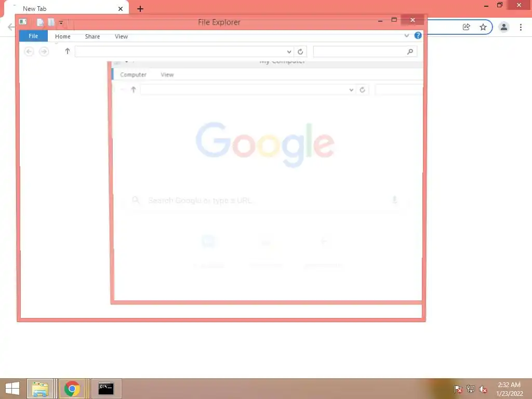The height and width of the screenshot is (399, 532).
Task: Click the New folder quick access icon
Action: tap(51, 22)
